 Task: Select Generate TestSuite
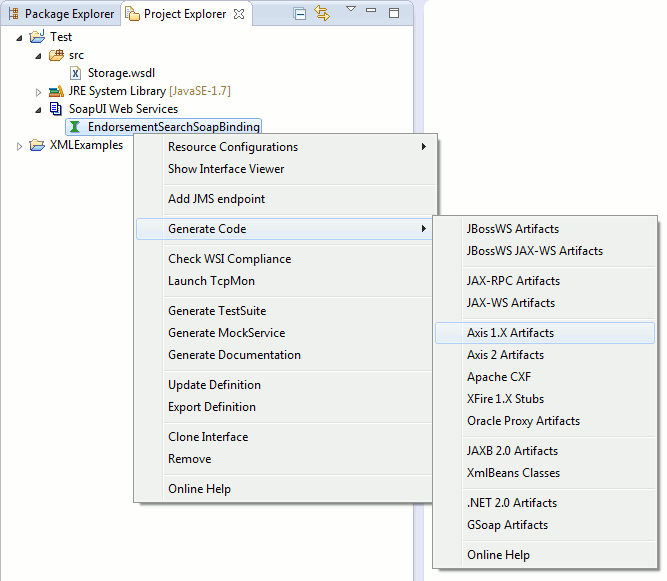[x=217, y=310]
